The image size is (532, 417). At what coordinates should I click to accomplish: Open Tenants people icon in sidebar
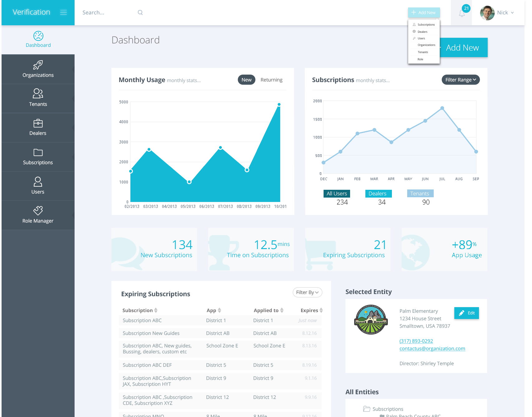(x=38, y=93)
